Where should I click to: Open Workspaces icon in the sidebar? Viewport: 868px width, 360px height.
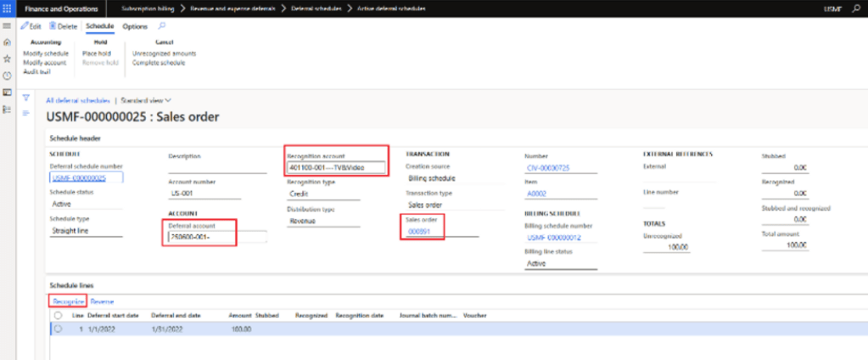8,92
